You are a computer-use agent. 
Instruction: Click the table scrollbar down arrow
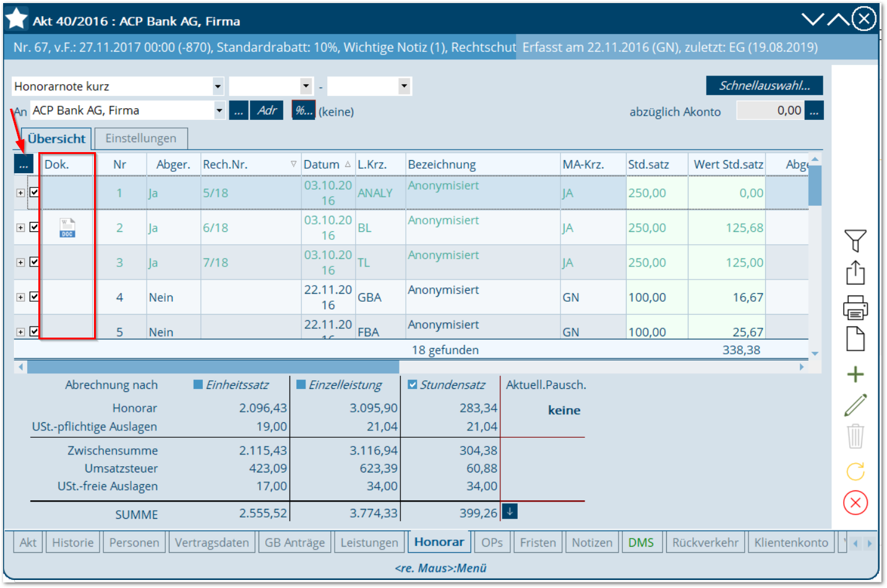[x=815, y=354]
